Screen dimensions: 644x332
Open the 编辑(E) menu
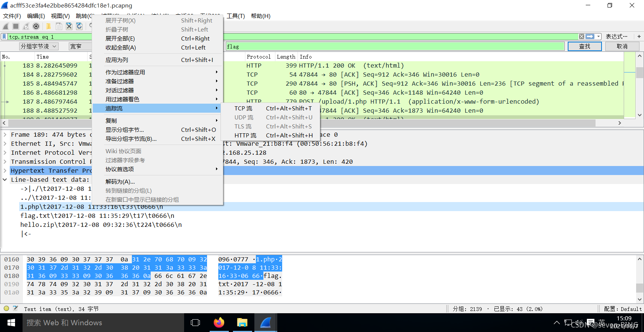(36, 16)
